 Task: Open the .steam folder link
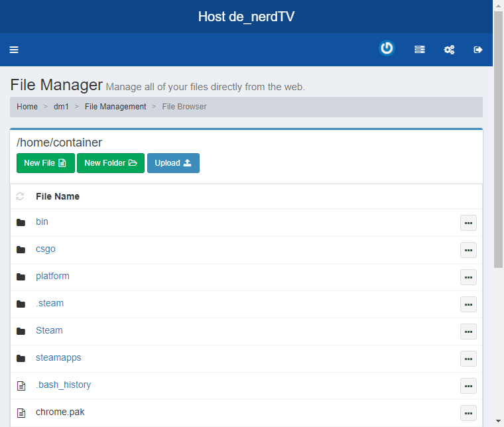click(50, 303)
